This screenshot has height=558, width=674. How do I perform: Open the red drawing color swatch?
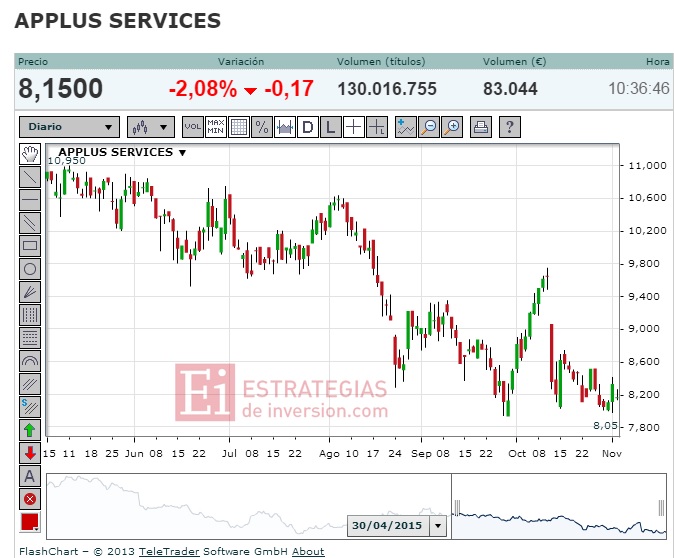[30, 522]
